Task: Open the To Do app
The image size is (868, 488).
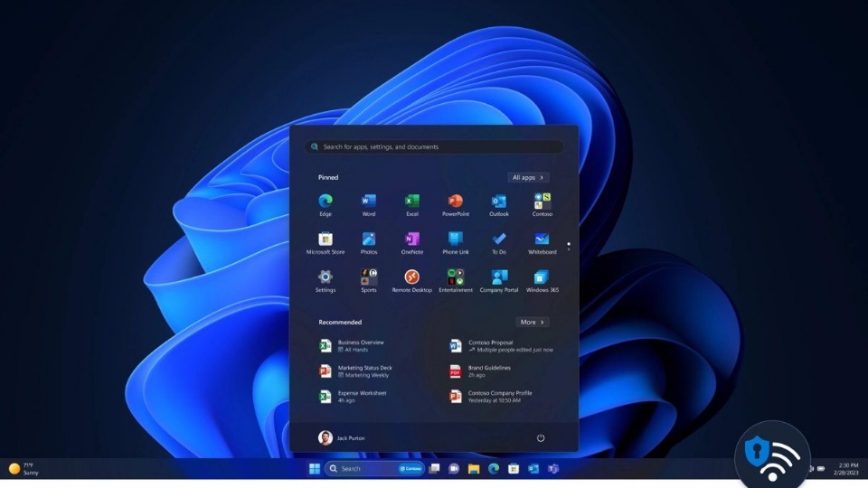Action: click(499, 243)
